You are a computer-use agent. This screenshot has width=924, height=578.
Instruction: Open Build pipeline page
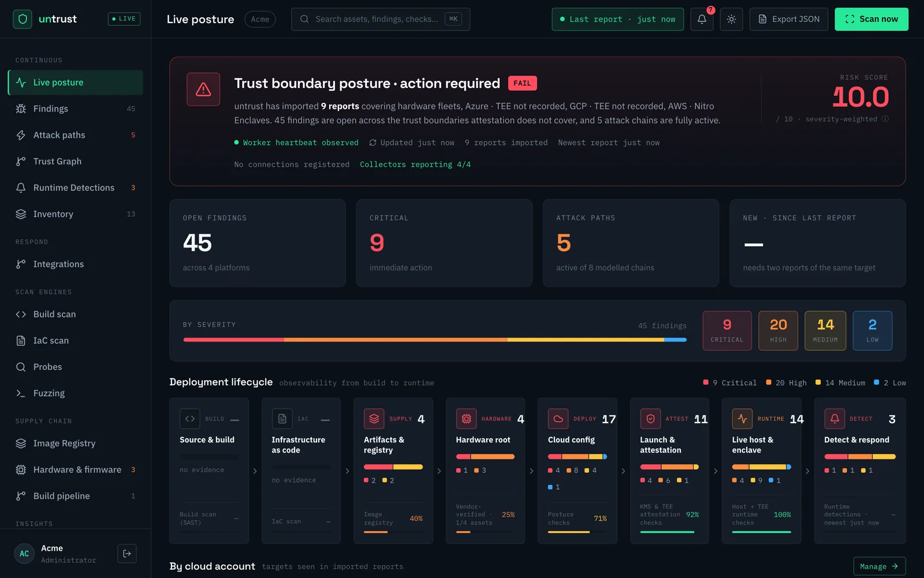pos(76,496)
